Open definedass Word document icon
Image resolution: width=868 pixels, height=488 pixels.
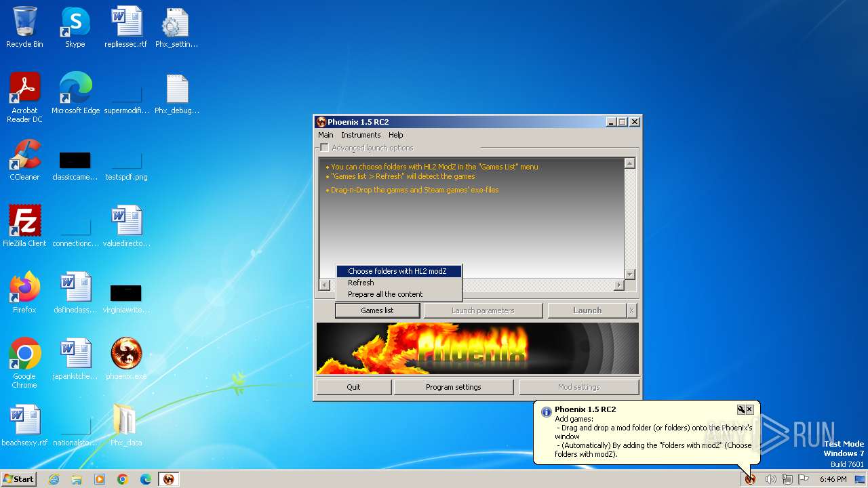pos(75,293)
